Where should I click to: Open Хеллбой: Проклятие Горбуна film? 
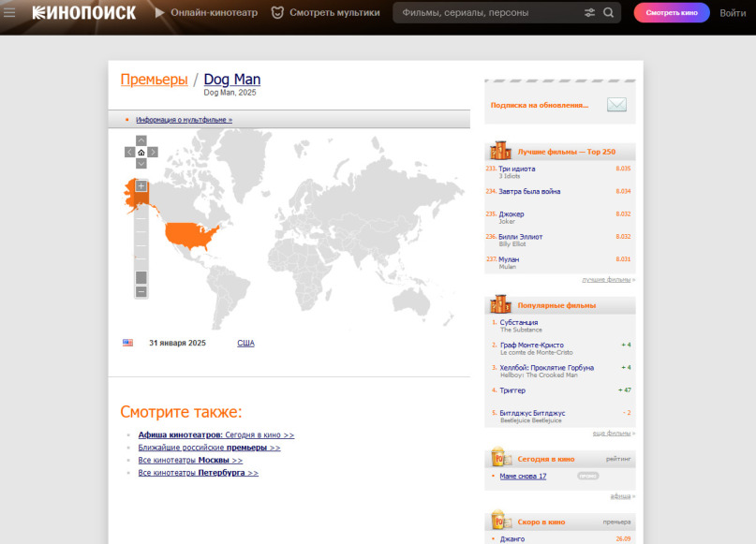coord(547,368)
